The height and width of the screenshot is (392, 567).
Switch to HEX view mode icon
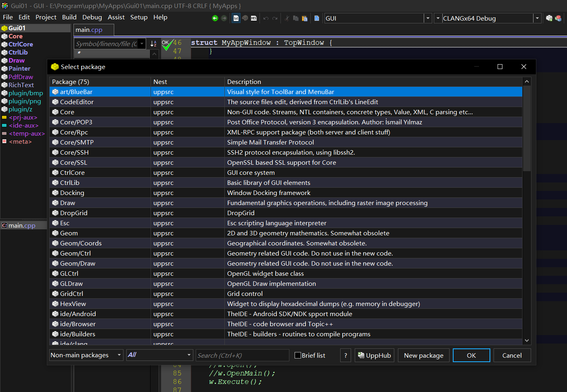pos(254,18)
